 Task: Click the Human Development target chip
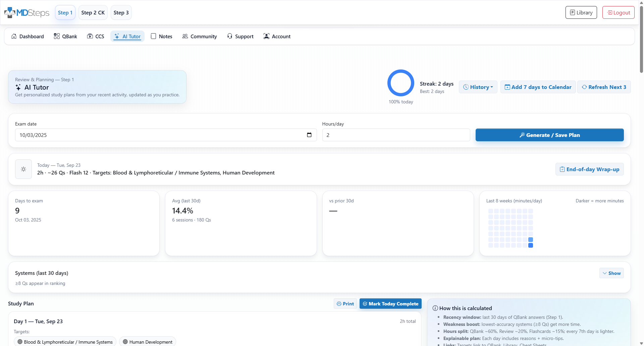148,342
